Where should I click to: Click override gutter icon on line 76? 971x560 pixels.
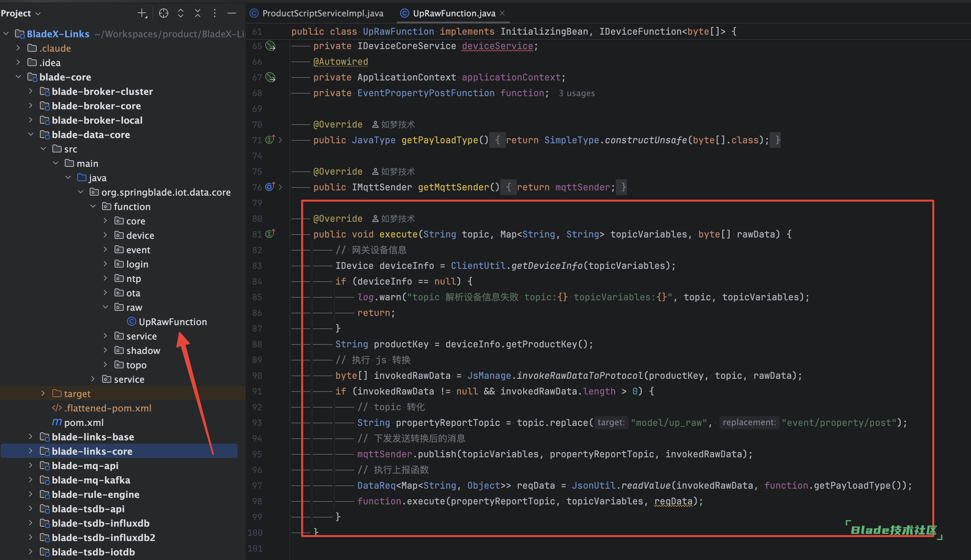coord(270,187)
